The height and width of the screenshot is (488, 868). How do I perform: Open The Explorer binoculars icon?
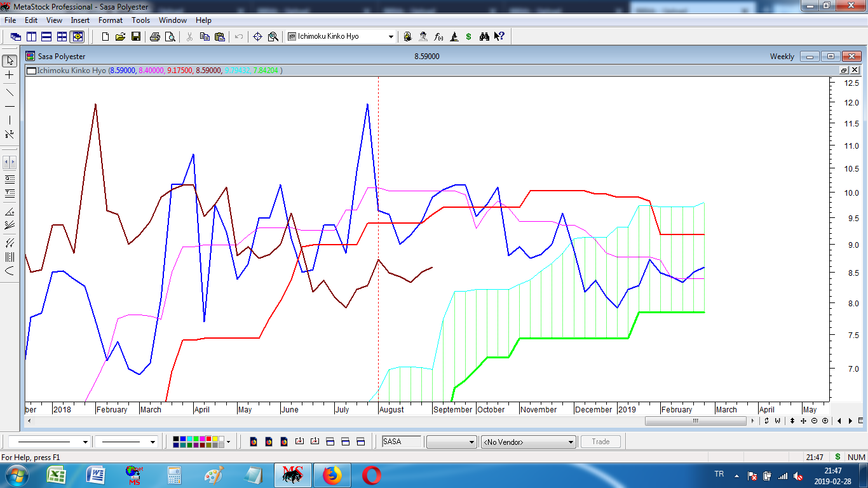pyautogui.click(x=484, y=37)
